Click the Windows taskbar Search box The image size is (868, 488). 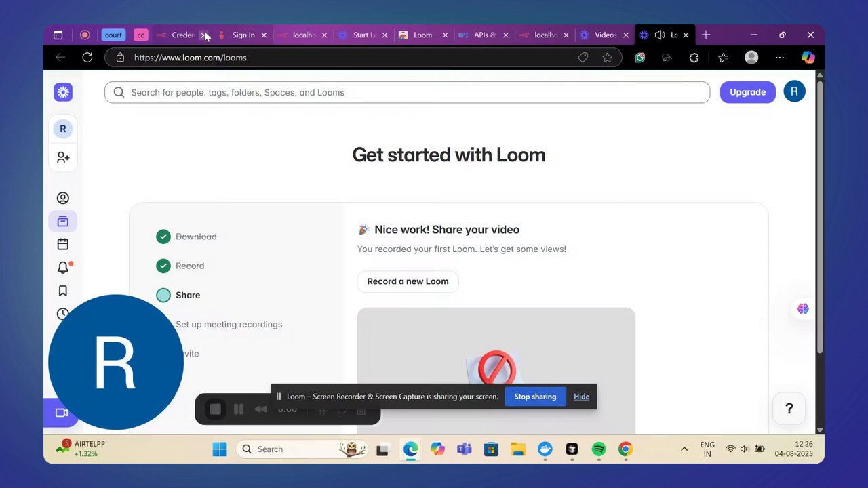[302, 449]
